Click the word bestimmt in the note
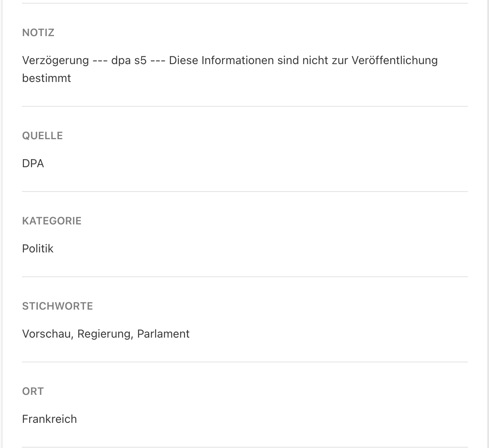 click(x=46, y=78)
